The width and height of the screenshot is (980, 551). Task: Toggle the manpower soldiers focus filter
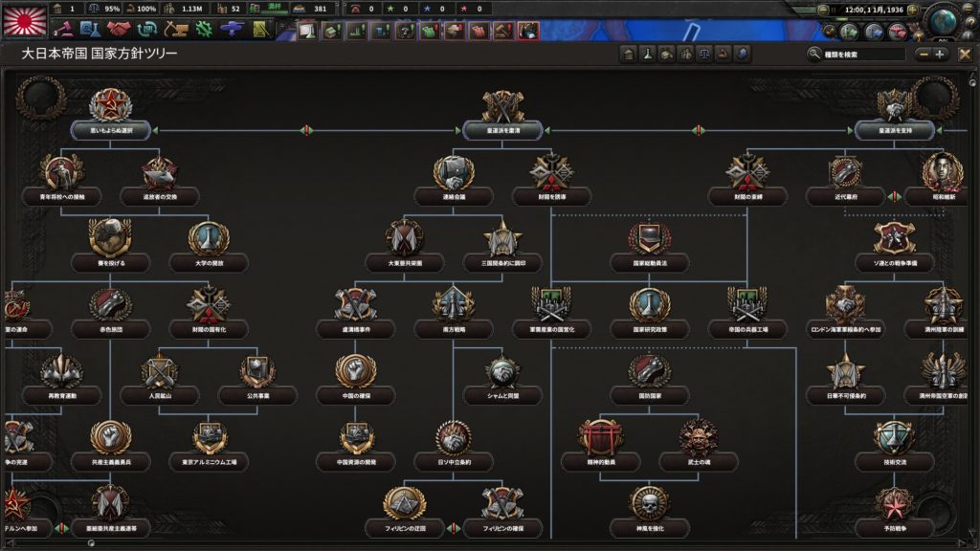click(685, 55)
